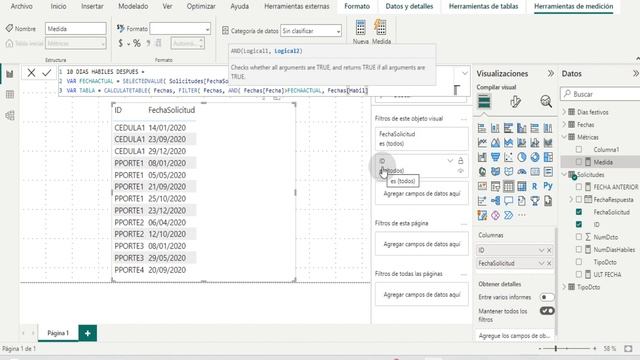The width and height of the screenshot is (640, 360).
Task: Select the table visual icon
Action: [x=508, y=187]
